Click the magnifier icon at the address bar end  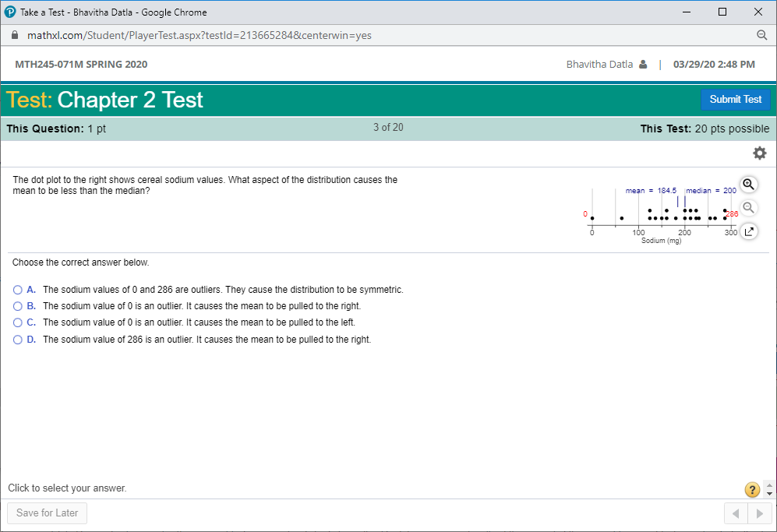(762, 35)
